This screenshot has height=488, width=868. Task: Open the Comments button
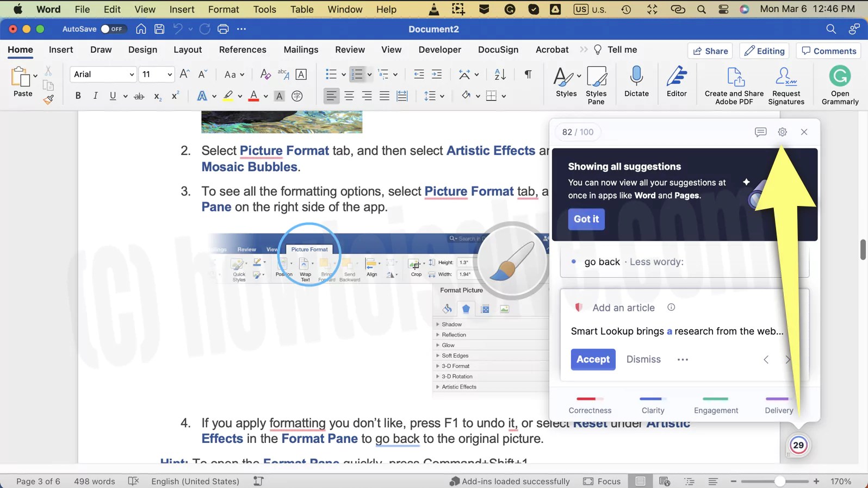coord(829,51)
